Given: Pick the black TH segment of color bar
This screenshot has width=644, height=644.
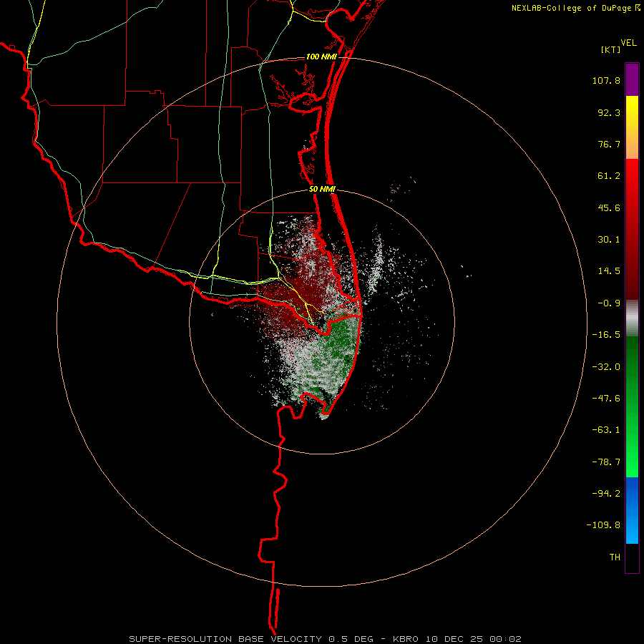Looking at the screenshot, I should point(632,558).
